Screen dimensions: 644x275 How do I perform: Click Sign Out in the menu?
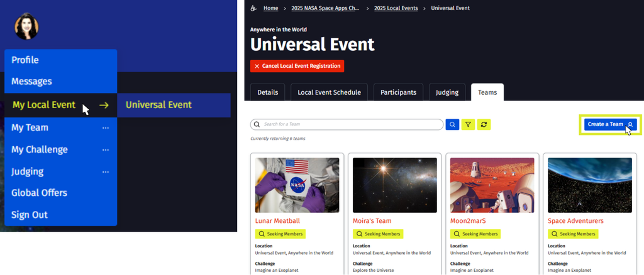click(61, 215)
